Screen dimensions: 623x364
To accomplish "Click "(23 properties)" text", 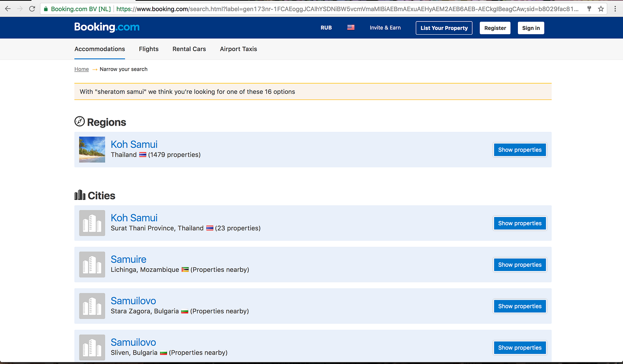I will coord(238,228).
